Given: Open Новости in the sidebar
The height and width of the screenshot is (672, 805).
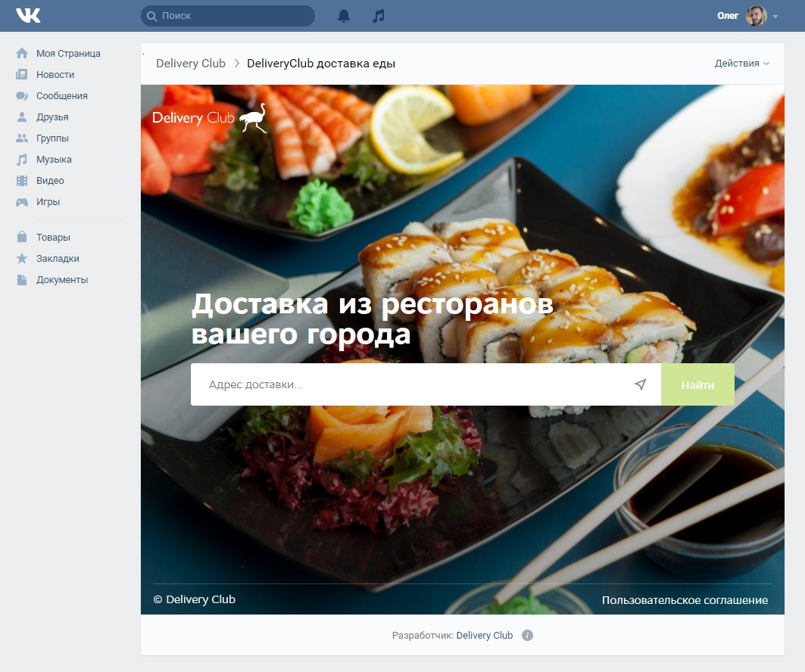Looking at the screenshot, I should (55, 74).
